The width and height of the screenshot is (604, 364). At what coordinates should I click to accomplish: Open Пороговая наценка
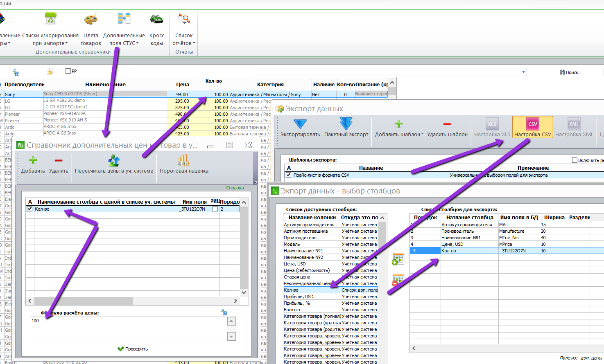184,164
